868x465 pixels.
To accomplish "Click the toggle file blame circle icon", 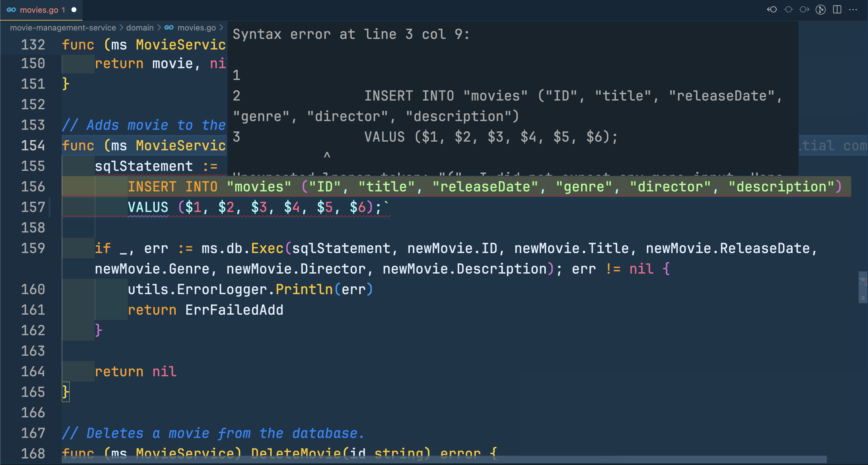I will [x=788, y=9].
